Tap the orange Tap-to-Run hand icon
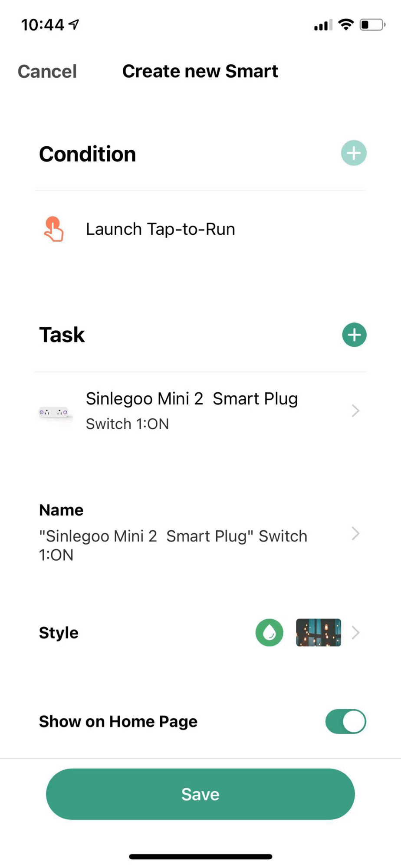 click(54, 229)
